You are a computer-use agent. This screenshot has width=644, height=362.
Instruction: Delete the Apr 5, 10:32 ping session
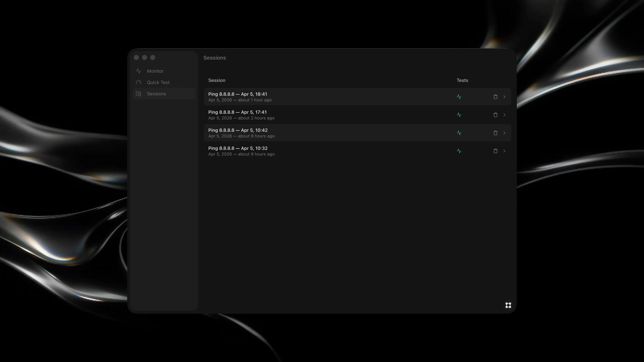tap(495, 151)
